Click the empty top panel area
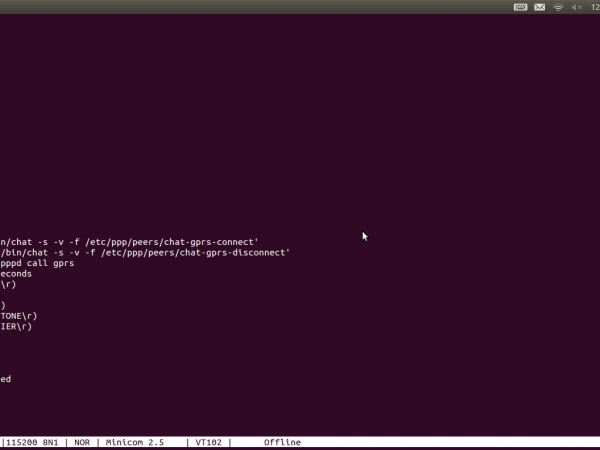This screenshot has width=600, height=450. (250, 7)
